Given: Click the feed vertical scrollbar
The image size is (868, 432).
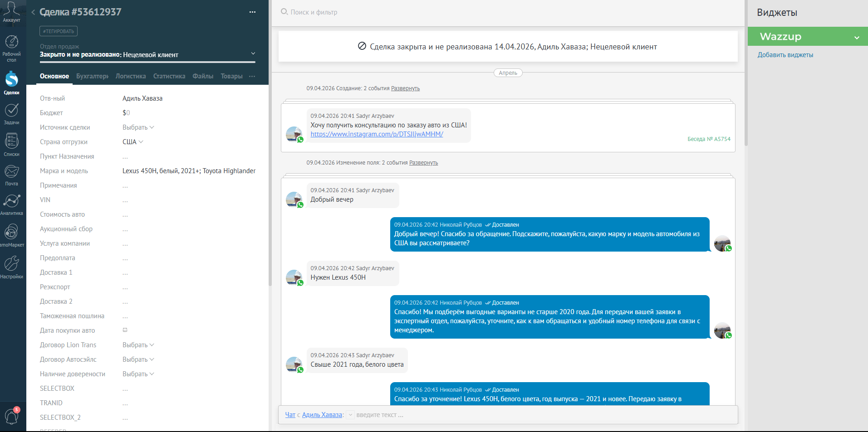Looking at the screenshot, I should pos(746,73).
